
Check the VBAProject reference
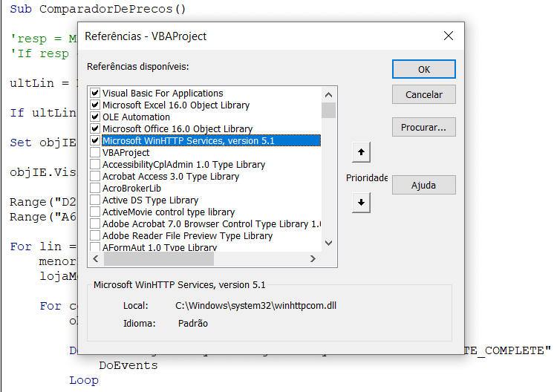click(x=95, y=152)
